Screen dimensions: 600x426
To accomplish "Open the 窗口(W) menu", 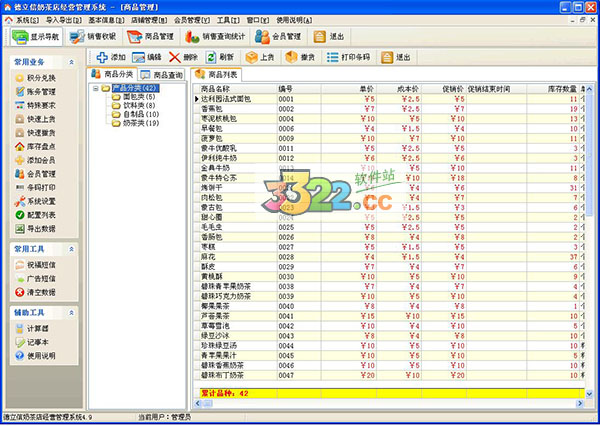I will (x=258, y=20).
